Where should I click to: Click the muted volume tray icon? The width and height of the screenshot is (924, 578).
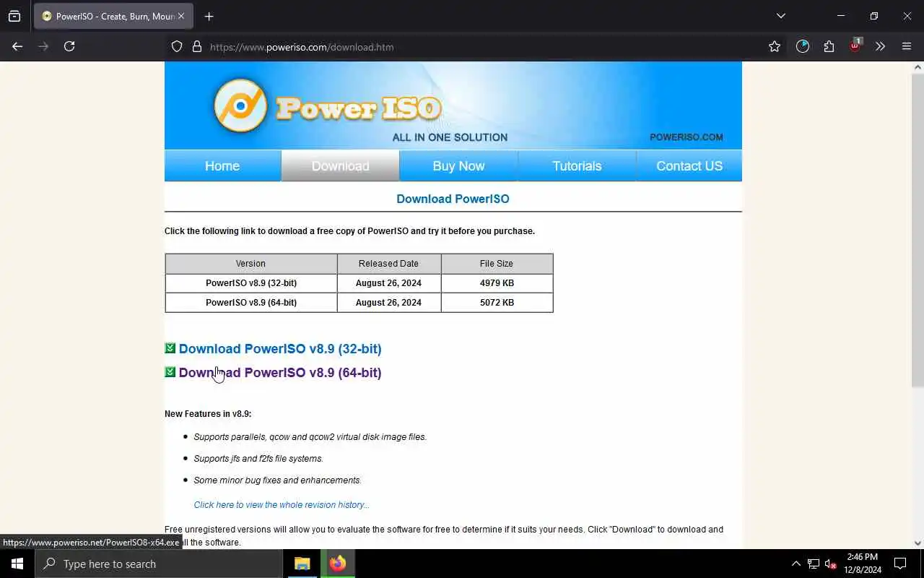[x=831, y=564]
